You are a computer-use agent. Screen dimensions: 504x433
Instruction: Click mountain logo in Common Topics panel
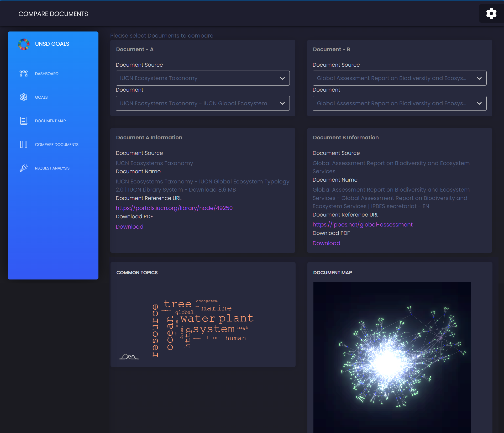(128, 356)
